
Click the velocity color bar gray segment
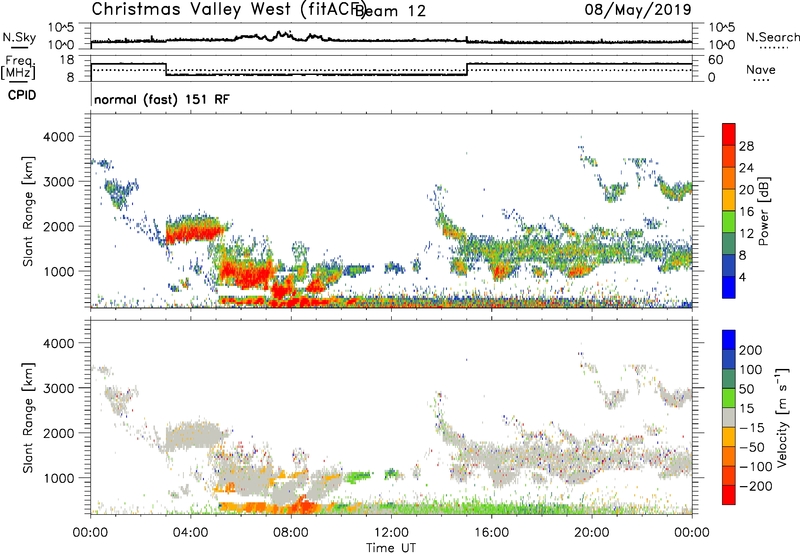(729, 417)
